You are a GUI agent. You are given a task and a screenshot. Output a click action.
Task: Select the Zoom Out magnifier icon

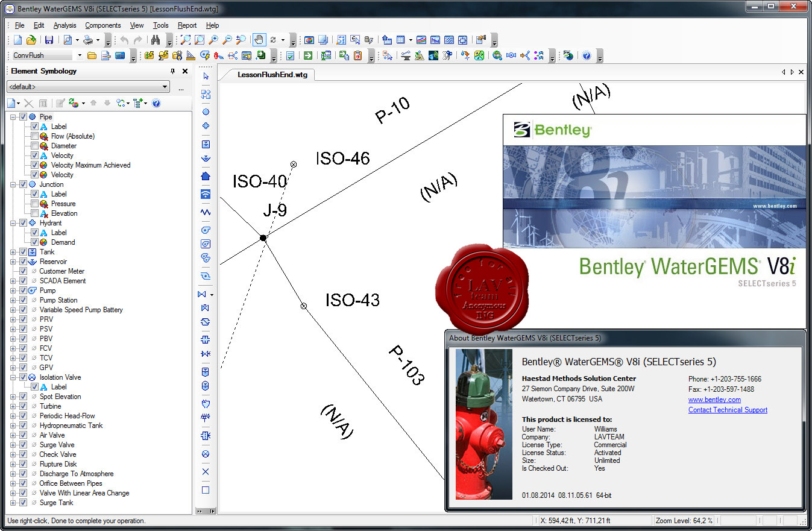227,40
